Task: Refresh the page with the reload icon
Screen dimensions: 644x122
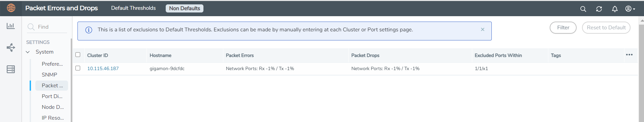Action: [599, 9]
